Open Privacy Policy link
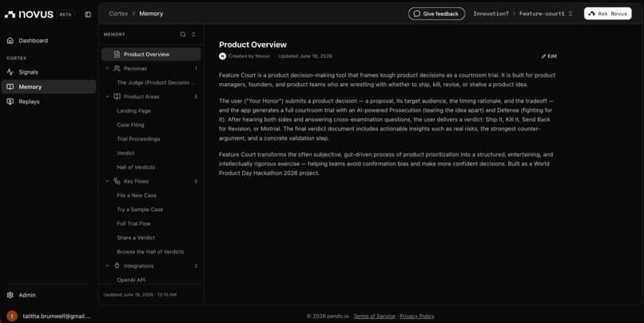 coord(417,316)
